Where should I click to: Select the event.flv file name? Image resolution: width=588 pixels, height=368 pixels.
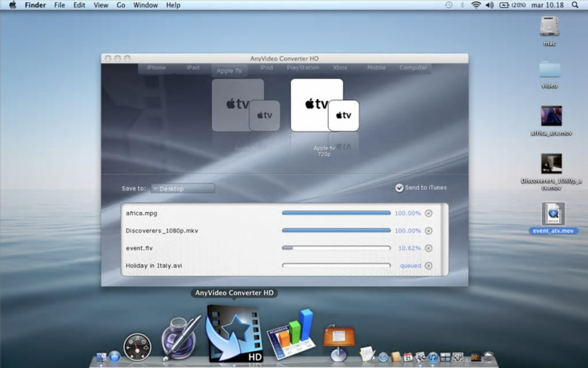click(x=139, y=248)
